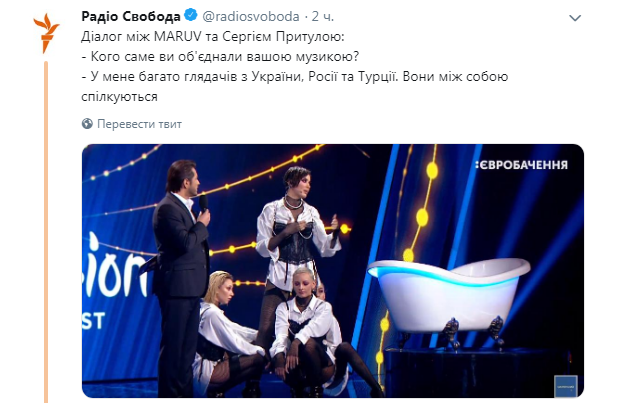Open the tweet via the 2 ч. timestamp

323,16
